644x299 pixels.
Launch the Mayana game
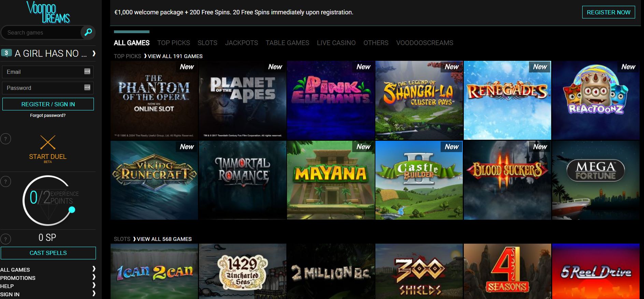point(331,180)
